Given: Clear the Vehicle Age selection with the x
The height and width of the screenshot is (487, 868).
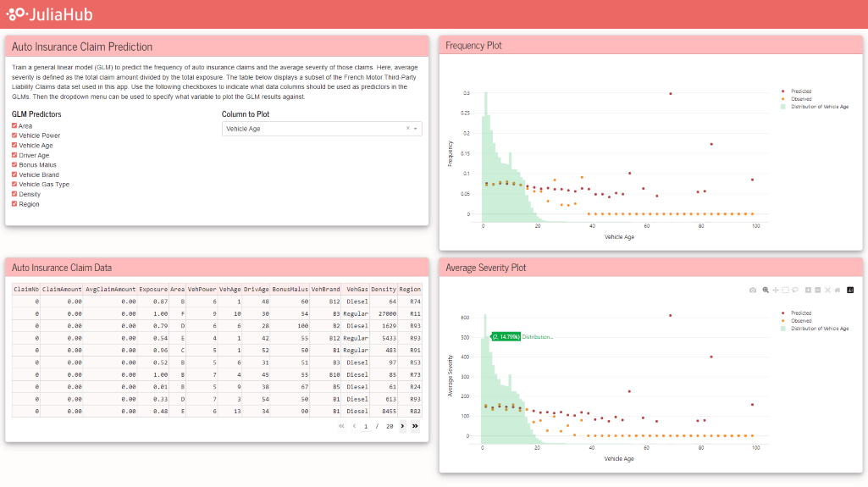Looking at the screenshot, I should tap(407, 129).
